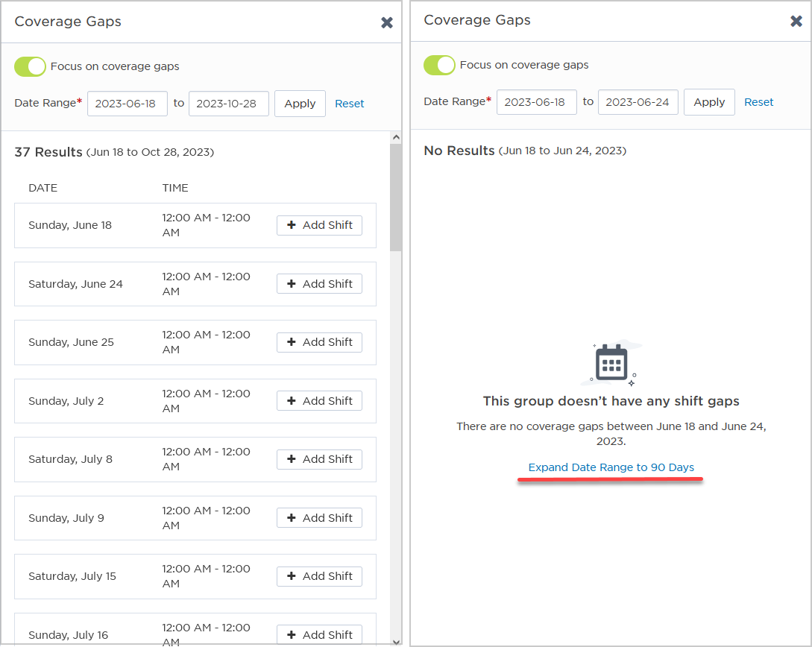Select the Saturday, July 15 date text
The image size is (812, 647).
click(x=72, y=576)
